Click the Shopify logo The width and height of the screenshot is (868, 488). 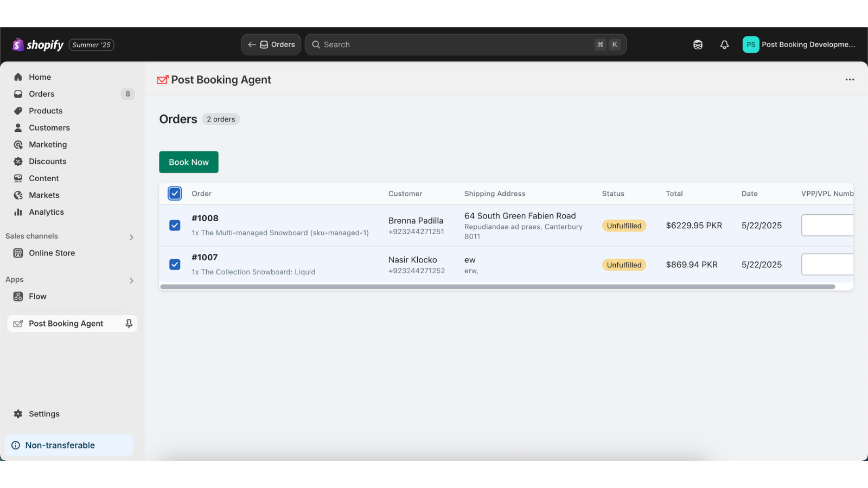click(38, 44)
